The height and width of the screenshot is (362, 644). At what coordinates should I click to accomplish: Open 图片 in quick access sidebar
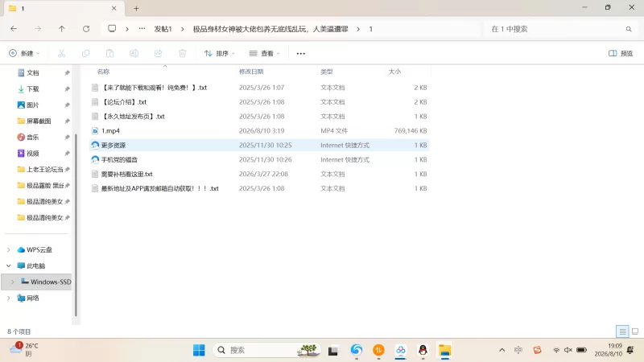click(33, 105)
